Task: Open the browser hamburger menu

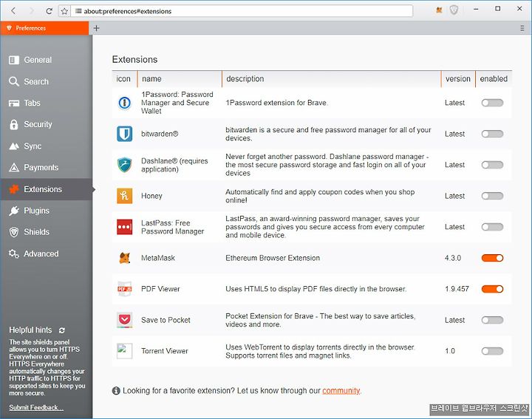Action: pyautogui.click(x=522, y=28)
